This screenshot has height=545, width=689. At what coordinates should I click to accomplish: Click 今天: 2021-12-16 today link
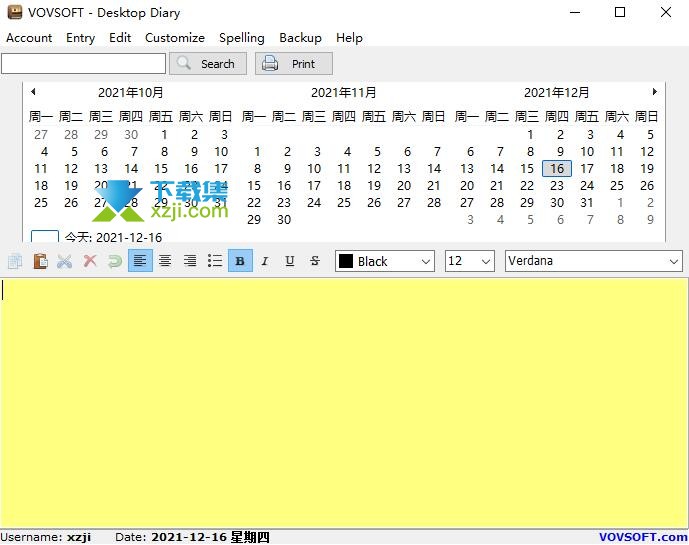(x=113, y=238)
